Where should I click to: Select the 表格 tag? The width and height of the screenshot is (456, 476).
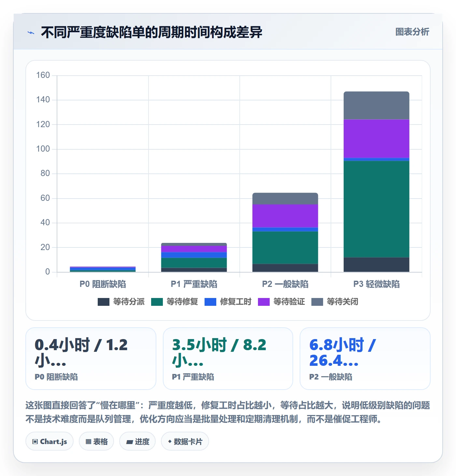click(96, 441)
